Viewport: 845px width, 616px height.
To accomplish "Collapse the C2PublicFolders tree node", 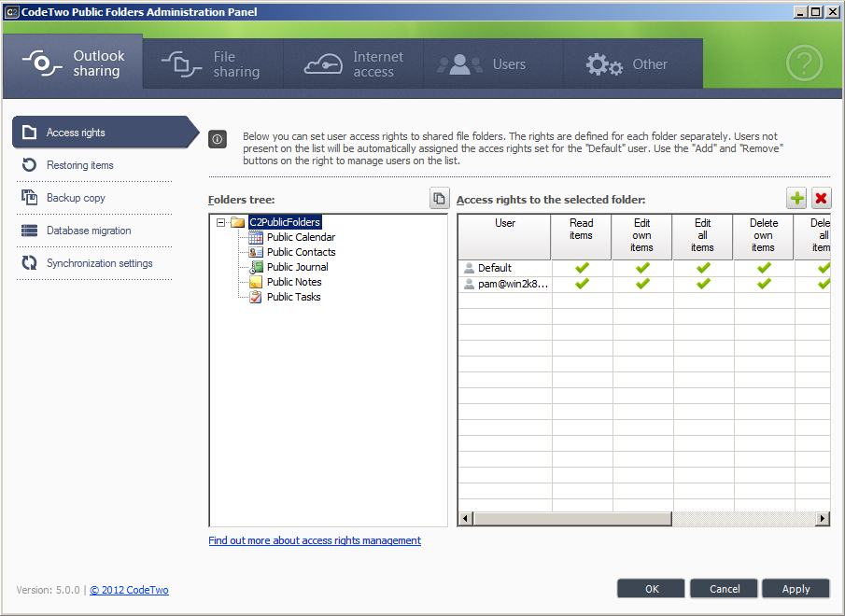I will pos(220,222).
